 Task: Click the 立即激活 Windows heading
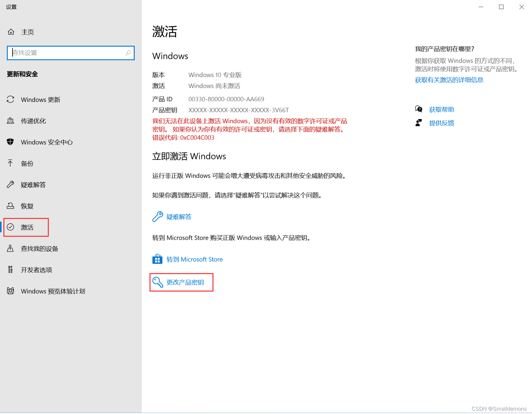point(189,156)
